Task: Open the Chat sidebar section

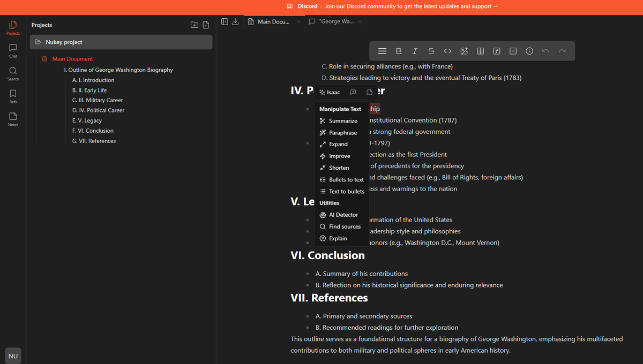Action: tap(13, 51)
